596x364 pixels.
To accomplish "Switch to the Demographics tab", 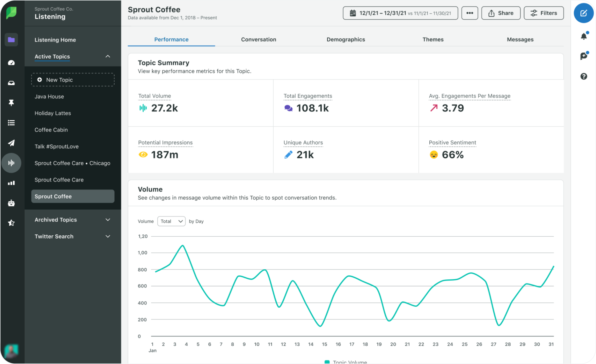I will [x=346, y=39].
